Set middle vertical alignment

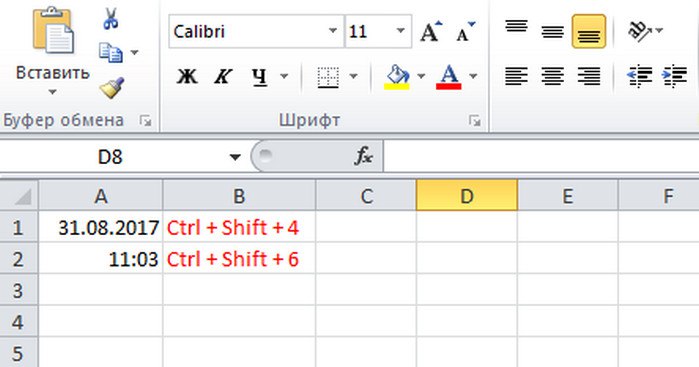[x=553, y=31]
